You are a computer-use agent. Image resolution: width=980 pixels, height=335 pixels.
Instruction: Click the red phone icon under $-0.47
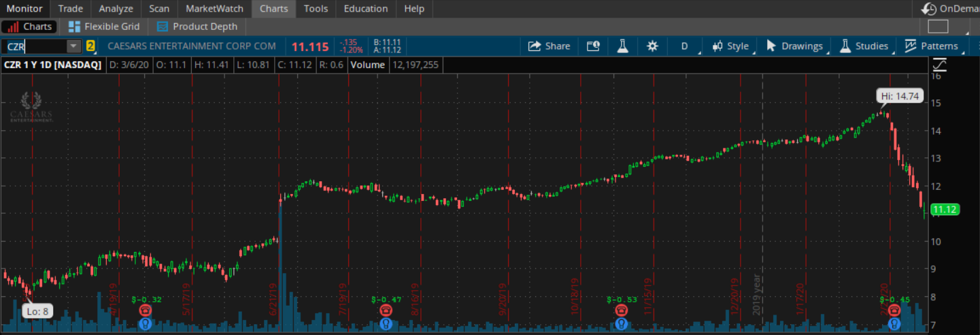[385, 310]
